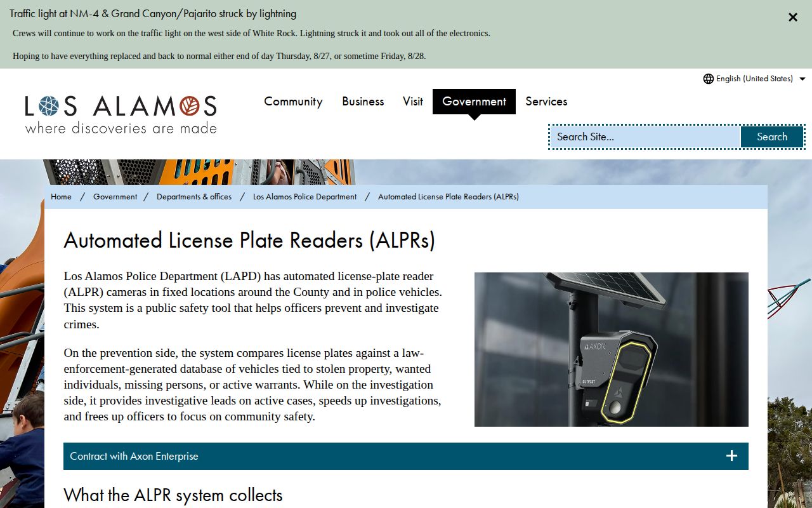Open the Community menu
812x508 pixels.
[x=293, y=102]
